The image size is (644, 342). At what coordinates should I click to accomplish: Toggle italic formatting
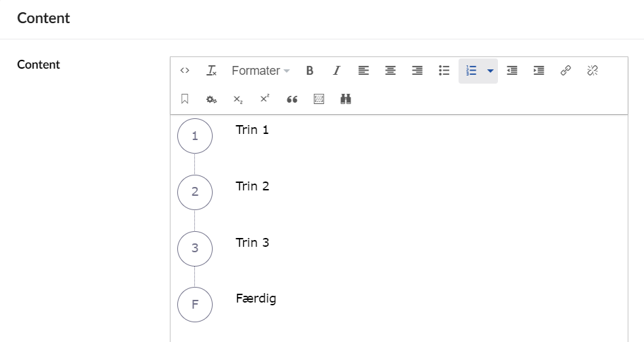(x=336, y=71)
